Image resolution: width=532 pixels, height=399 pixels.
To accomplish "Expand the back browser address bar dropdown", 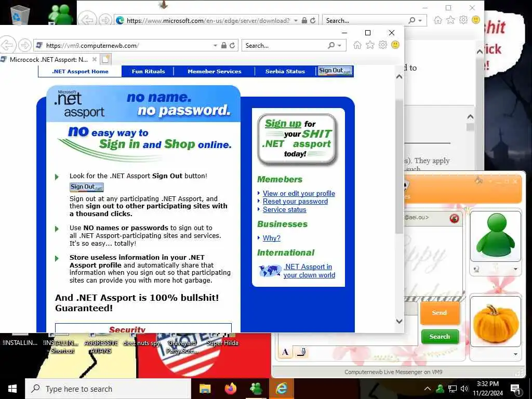I will click(x=296, y=21).
